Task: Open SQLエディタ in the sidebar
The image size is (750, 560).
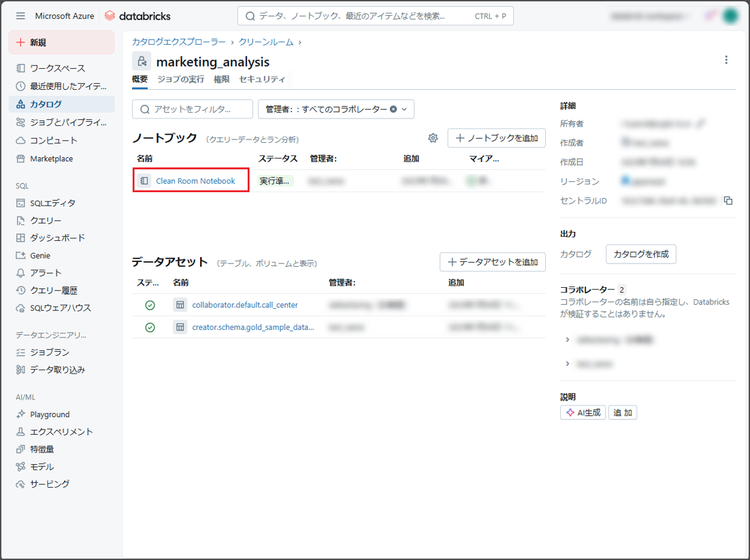Action: coord(61,203)
